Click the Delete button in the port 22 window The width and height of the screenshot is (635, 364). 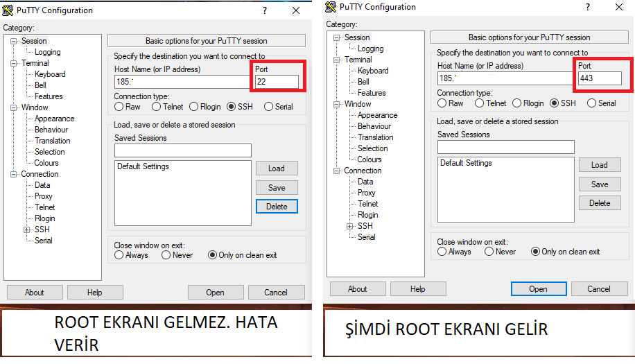tap(277, 207)
